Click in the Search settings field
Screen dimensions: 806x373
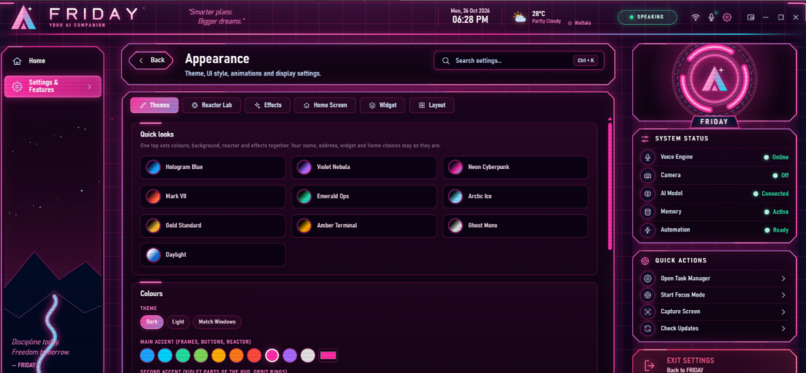point(519,61)
